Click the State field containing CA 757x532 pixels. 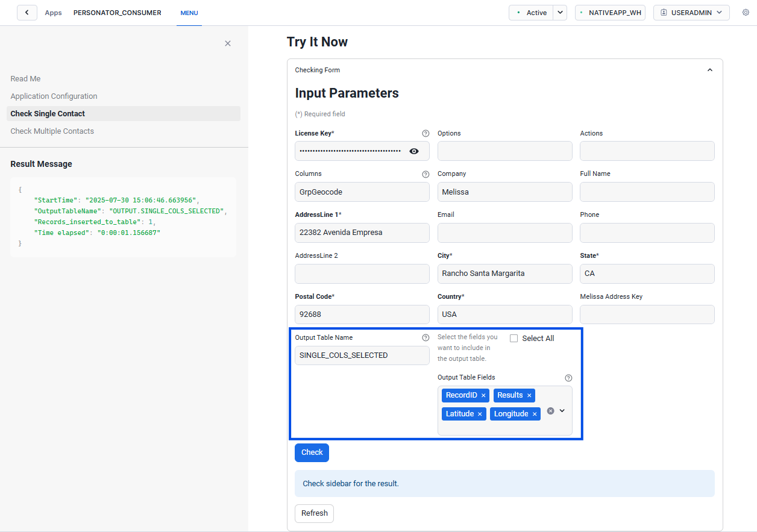tap(647, 274)
